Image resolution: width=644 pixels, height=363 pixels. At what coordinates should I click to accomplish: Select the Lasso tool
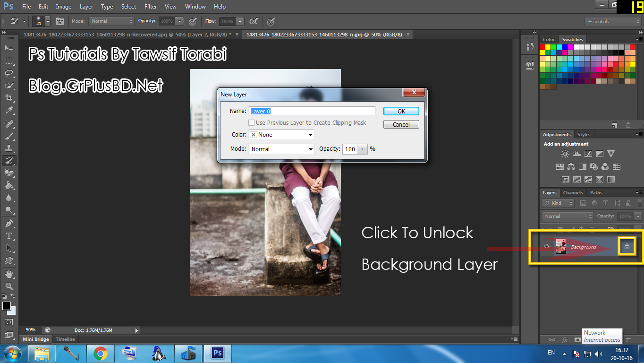8,73
